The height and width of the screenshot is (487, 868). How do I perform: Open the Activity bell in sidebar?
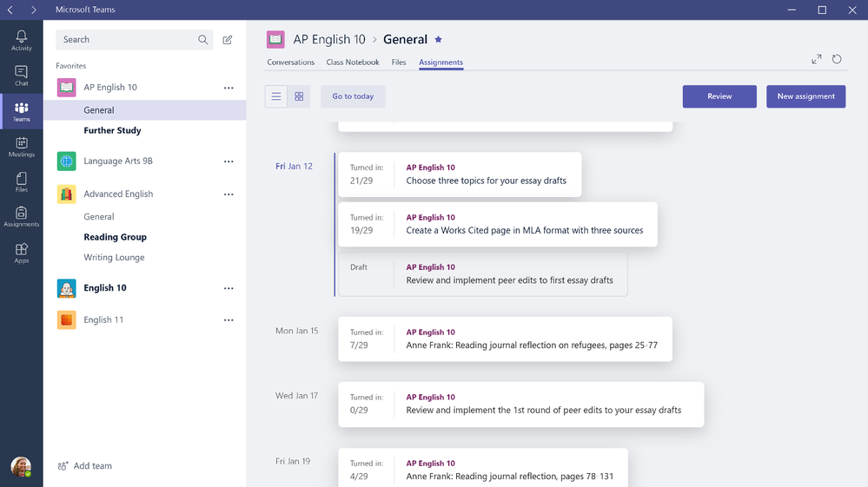21,40
